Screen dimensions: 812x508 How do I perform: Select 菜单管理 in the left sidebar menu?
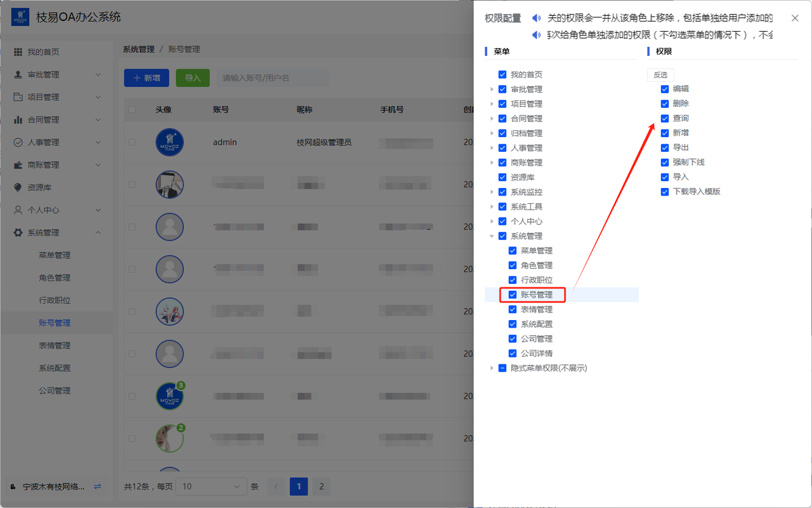click(x=55, y=255)
